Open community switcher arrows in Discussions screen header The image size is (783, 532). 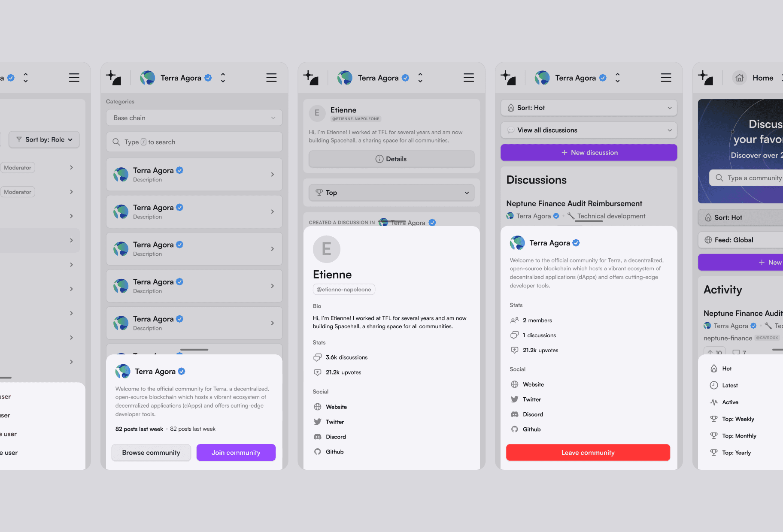(617, 78)
